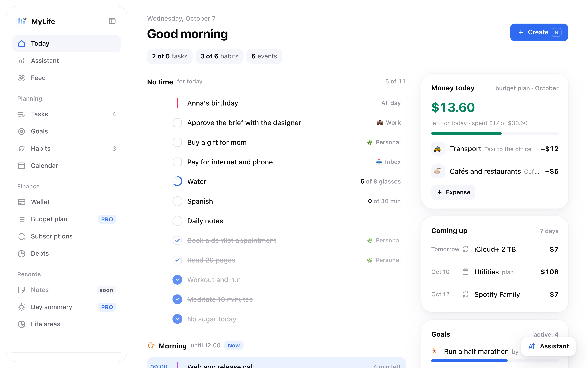
Task: Click the 3 of 6 habits chip
Action: tap(219, 56)
